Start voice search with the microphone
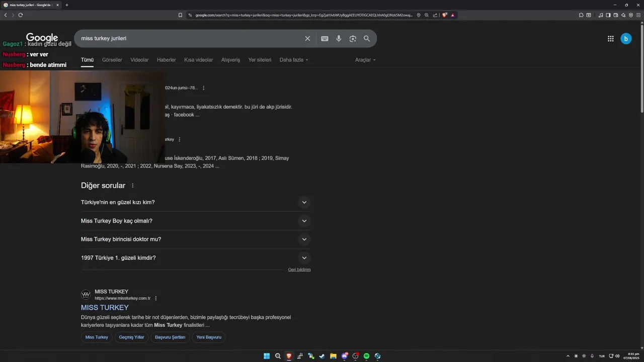 [339, 39]
